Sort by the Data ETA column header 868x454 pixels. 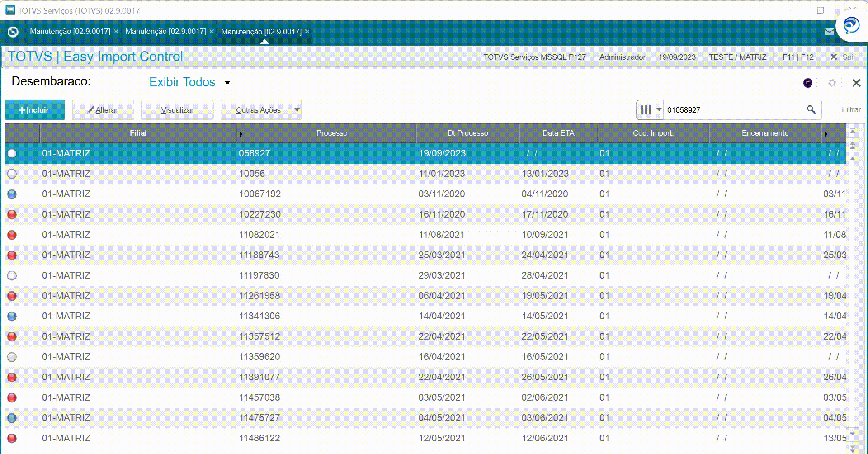click(558, 133)
